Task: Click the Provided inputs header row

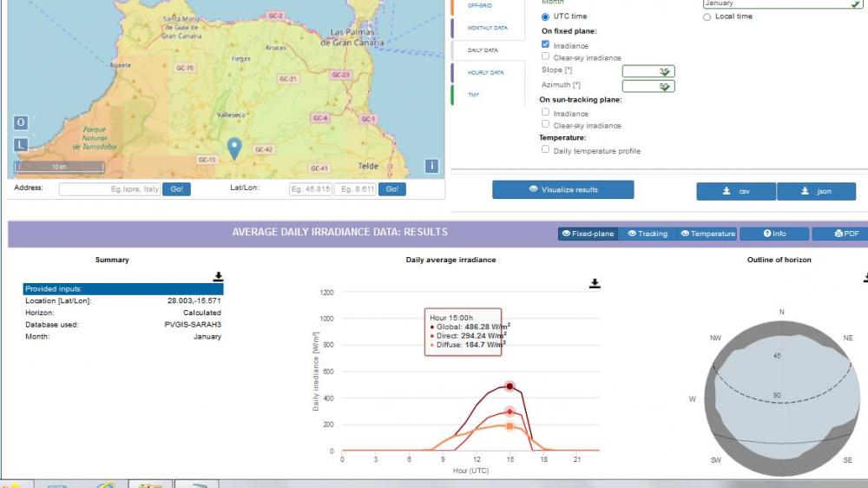Action: pyautogui.click(x=123, y=288)
